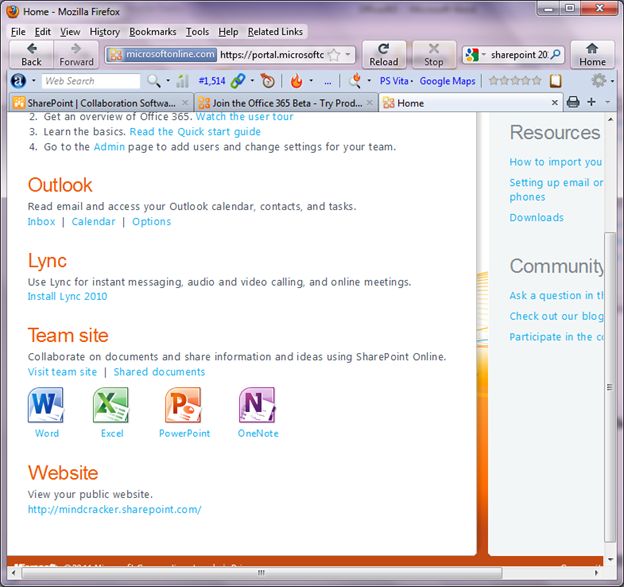Open Outlook Options link

pos(152,222)
